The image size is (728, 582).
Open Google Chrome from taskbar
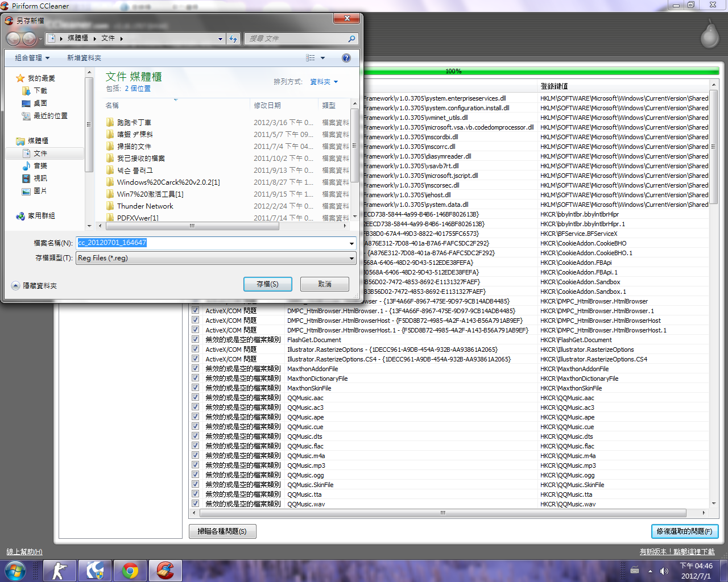130,571
